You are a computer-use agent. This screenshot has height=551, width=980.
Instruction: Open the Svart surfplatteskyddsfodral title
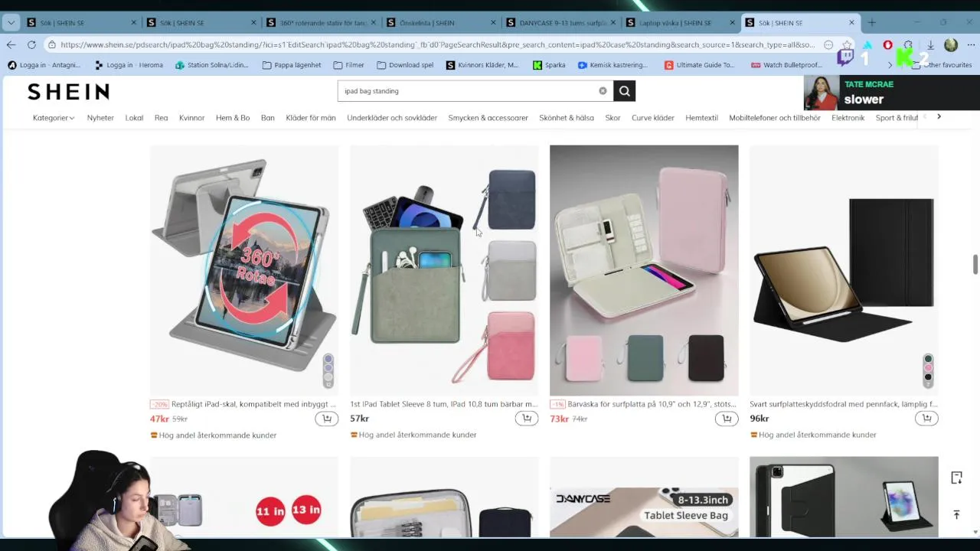point(843,404)
